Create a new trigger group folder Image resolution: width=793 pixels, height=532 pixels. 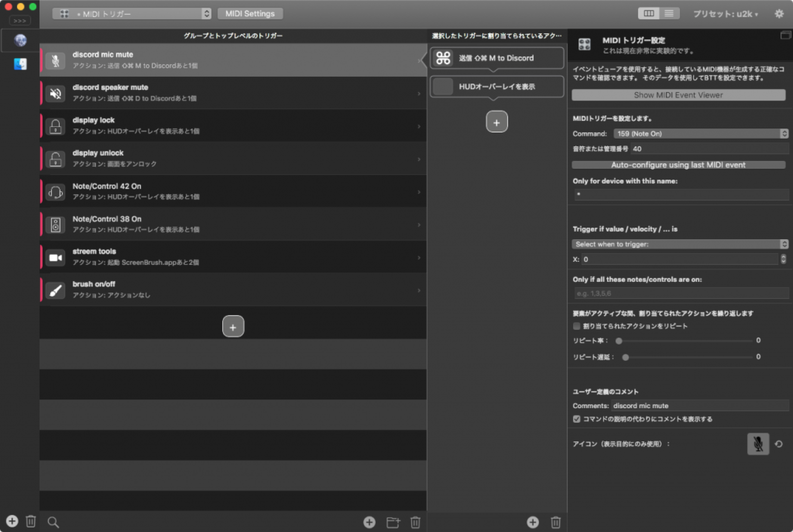tap(393, 522)
